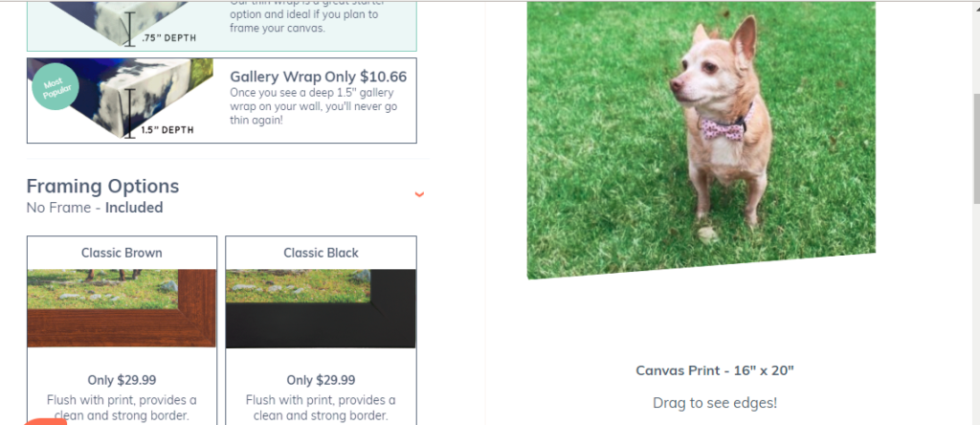Collapse Framing Options with orange chevron
This screenshot has height=425, width=980.
419,194
